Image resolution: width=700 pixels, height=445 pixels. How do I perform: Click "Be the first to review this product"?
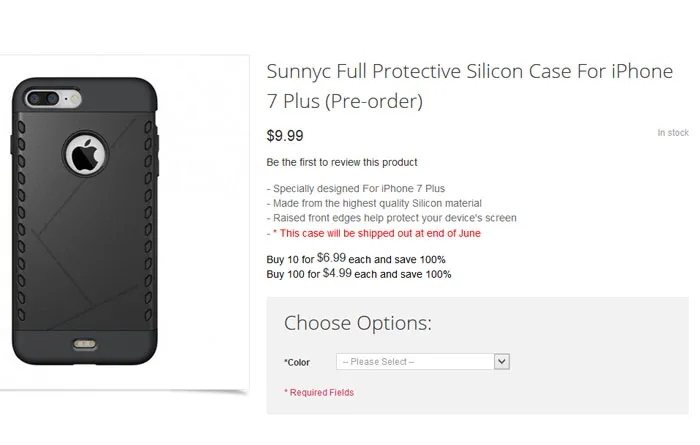click(342, 162)
